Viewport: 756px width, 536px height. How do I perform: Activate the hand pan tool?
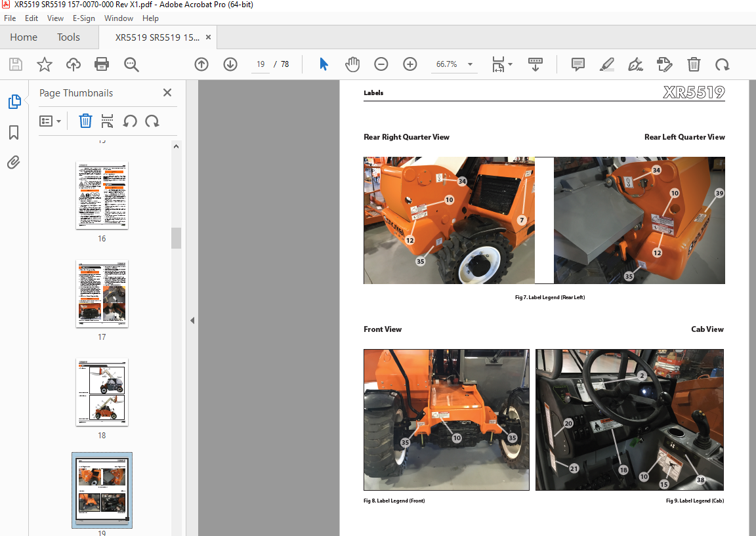[x=352, y=64]
